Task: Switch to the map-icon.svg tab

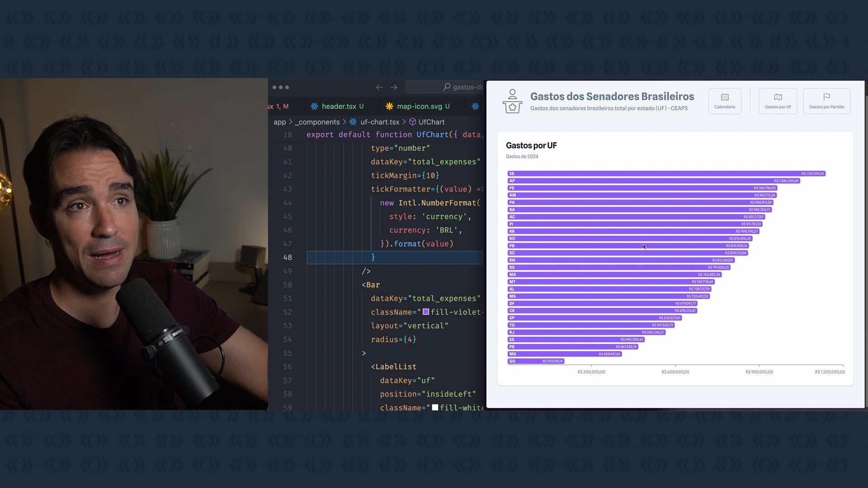Action: [419, 106]
